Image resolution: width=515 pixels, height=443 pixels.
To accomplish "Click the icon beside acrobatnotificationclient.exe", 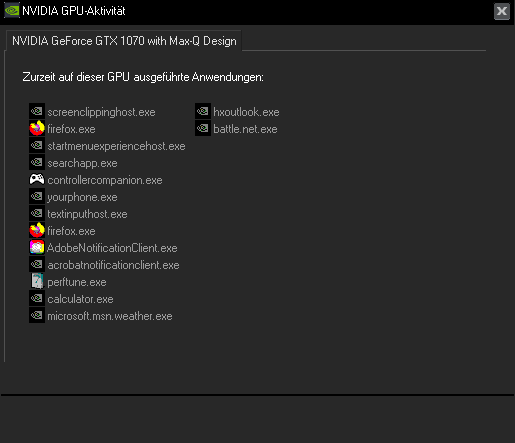I will point(37,264).
